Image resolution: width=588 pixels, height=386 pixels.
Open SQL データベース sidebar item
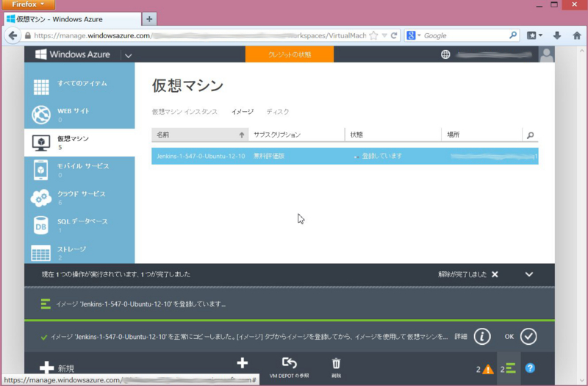point(79,226)
